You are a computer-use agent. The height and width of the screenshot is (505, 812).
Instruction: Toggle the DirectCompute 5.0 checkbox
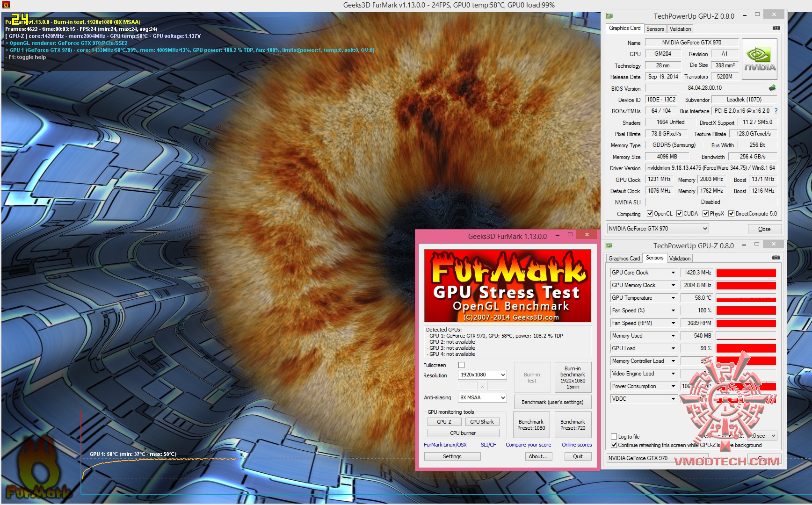(731, 214)
